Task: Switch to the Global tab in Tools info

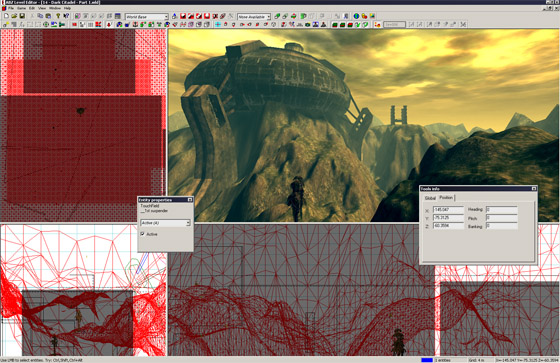Action: [x=430, y=198]
